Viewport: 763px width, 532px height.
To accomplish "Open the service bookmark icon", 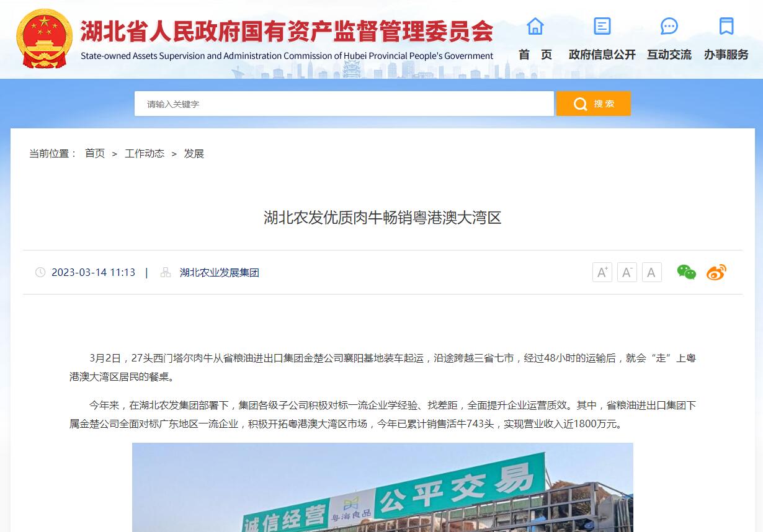I will click(726, 26).
